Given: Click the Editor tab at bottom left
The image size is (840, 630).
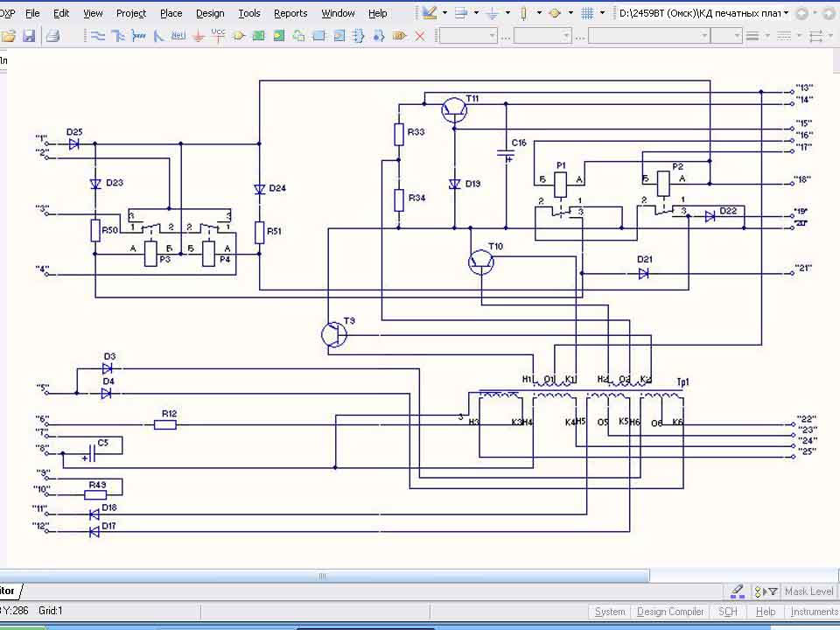Looking at the screenshot, I should click(x=10, y=591).
